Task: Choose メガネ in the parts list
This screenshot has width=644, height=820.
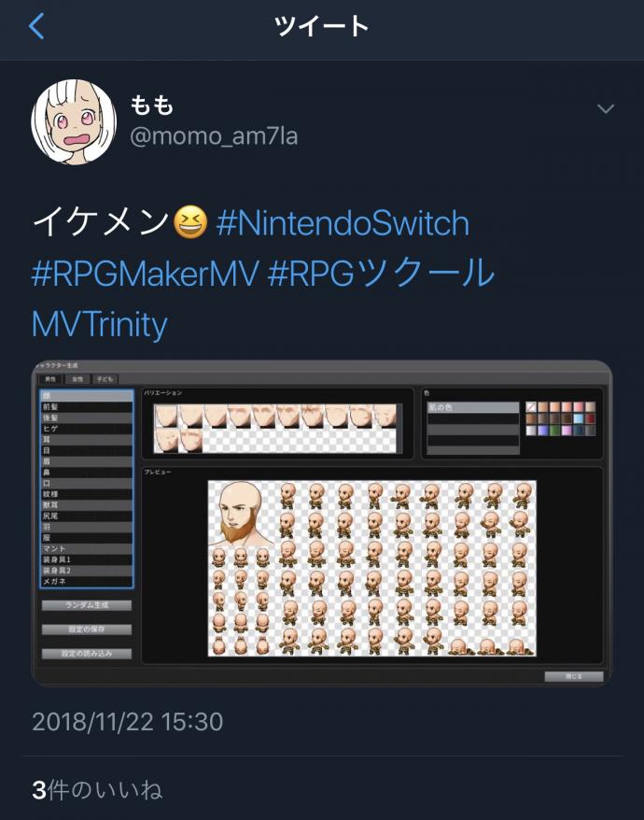Action: click(87, 582)
